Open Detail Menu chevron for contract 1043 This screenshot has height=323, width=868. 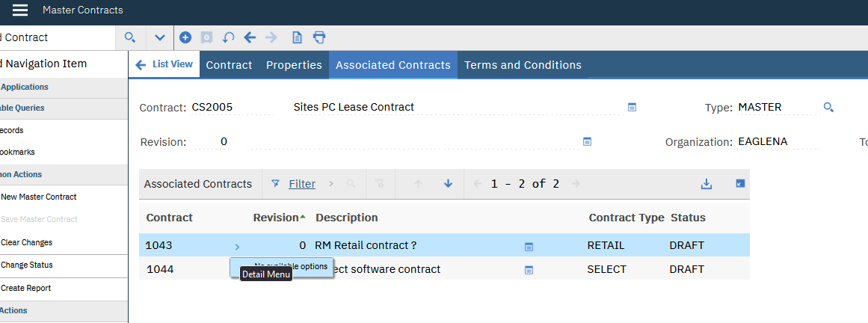[x=237, y=246]
